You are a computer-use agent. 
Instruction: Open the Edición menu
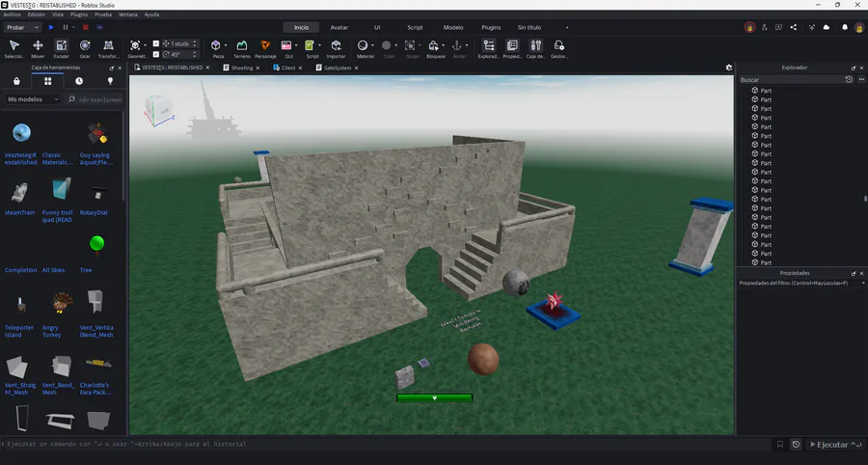(36, 14)
